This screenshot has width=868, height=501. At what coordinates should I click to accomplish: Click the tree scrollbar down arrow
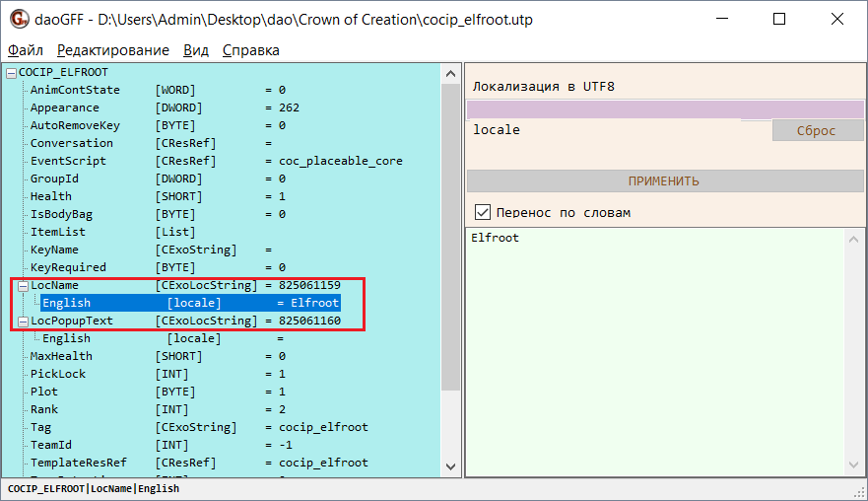[x=450, y=466]
